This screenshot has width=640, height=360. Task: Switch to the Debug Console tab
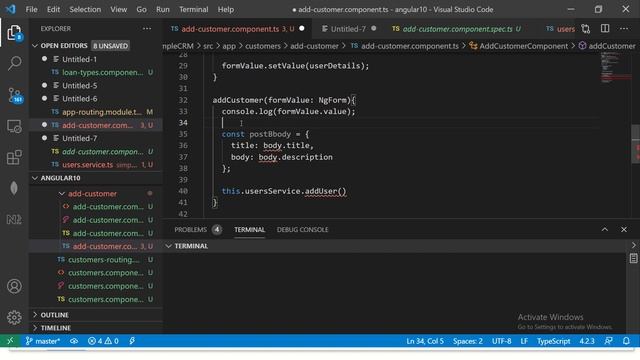(302, 229)
